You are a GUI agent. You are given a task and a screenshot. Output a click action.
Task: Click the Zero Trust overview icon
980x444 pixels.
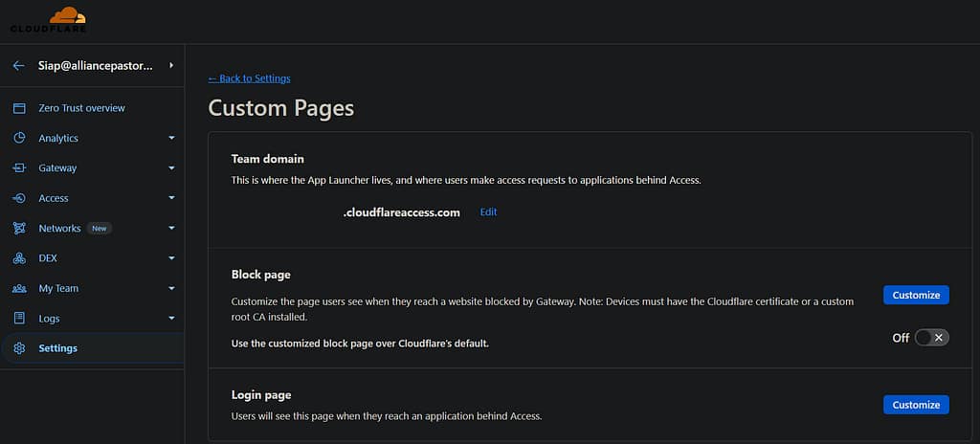pyautogui.click(x=19, y=108)
